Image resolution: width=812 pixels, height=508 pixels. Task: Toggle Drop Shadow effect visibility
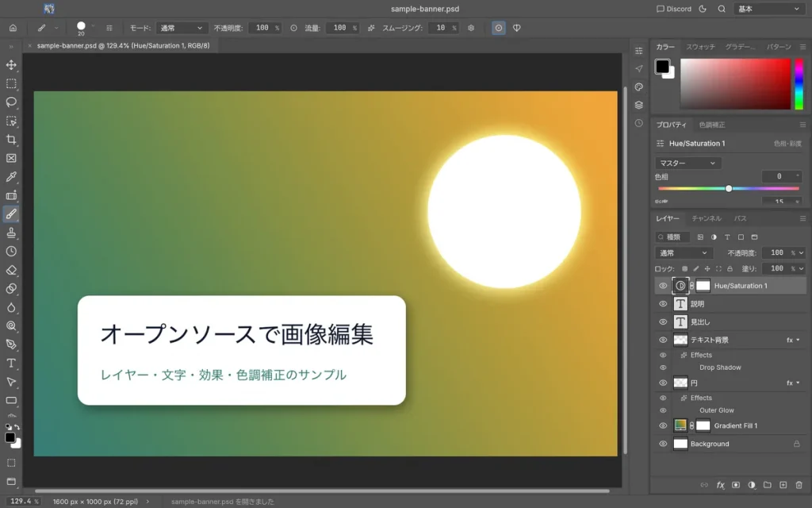pos(663,368)
